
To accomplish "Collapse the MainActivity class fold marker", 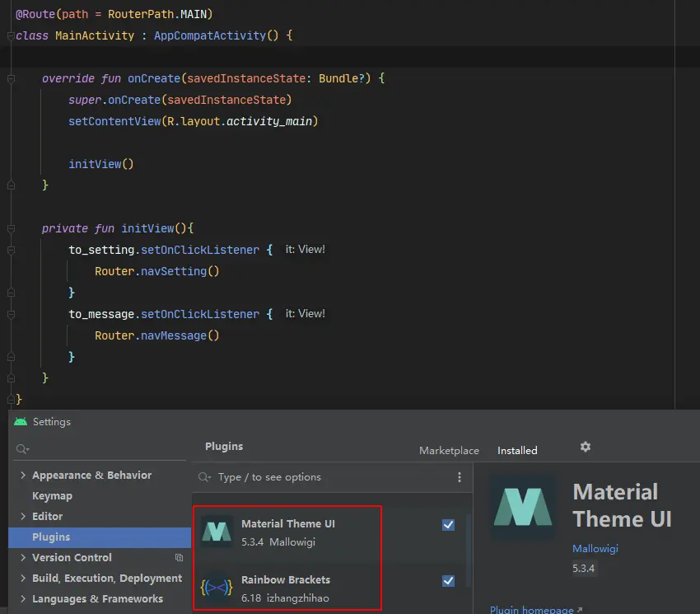I will pyautogui.click(x=11, y=36).
